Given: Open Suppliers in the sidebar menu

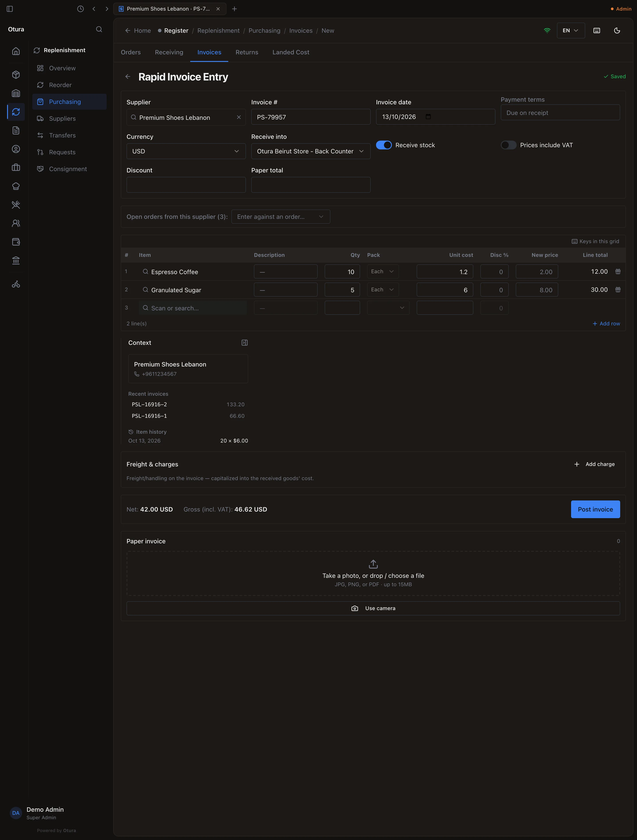Looking at the screenshot, I should click(69, 118).
